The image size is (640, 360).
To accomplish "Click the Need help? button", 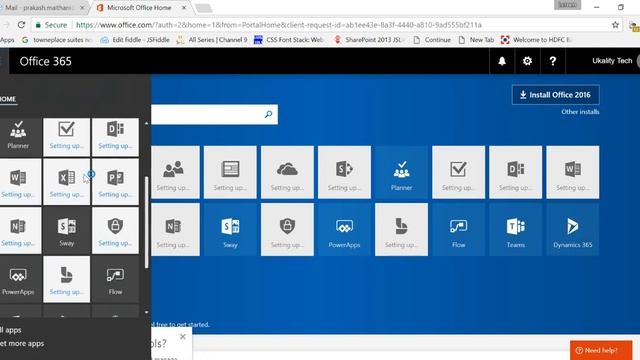I will (601, 350).
